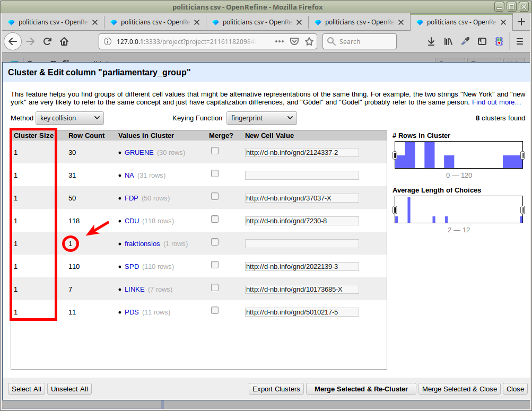Click the Firefox forward arrow

click(30, 41)
